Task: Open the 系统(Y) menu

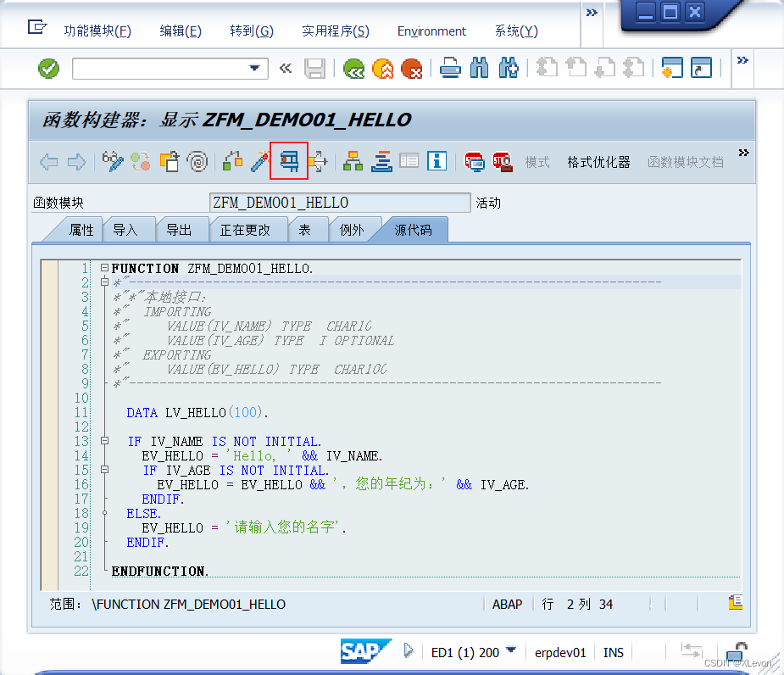Action: (516, 31)
